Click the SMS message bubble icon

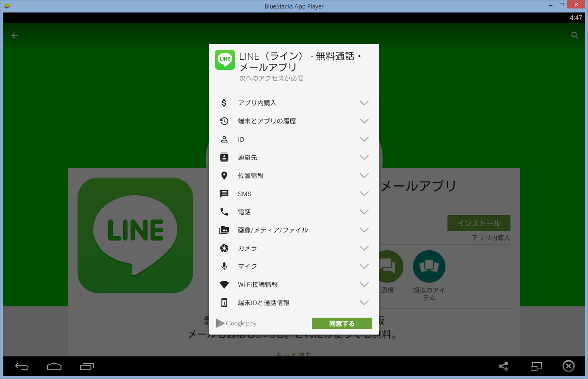(224, 194)
